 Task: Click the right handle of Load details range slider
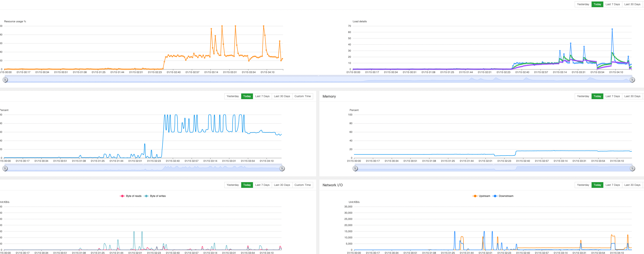coord(633,80)
